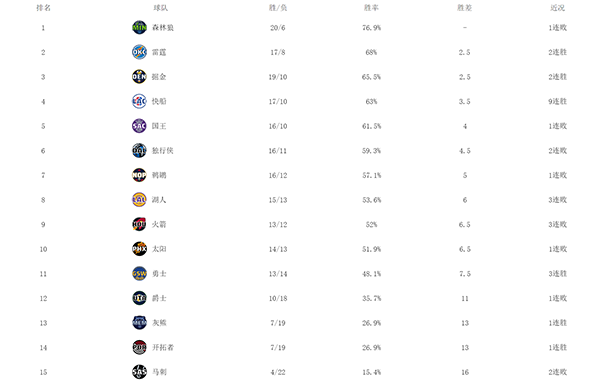Click the 胜差 column header
The width and height of the screenshot is (600, 382).
pos(465,8)
